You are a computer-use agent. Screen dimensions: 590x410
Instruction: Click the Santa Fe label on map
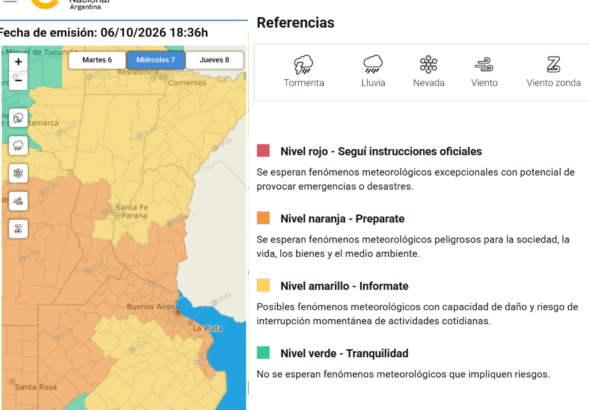pyautogui.click(x=132, y=207)
